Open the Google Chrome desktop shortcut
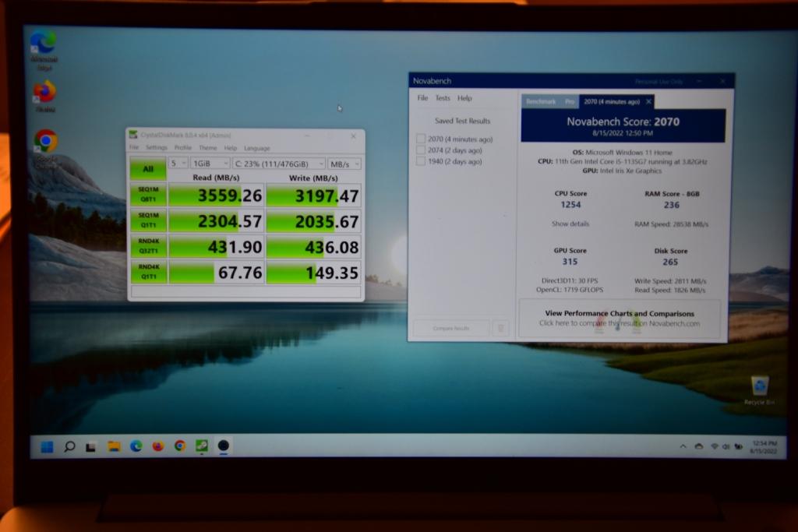 tap(46, 147)
